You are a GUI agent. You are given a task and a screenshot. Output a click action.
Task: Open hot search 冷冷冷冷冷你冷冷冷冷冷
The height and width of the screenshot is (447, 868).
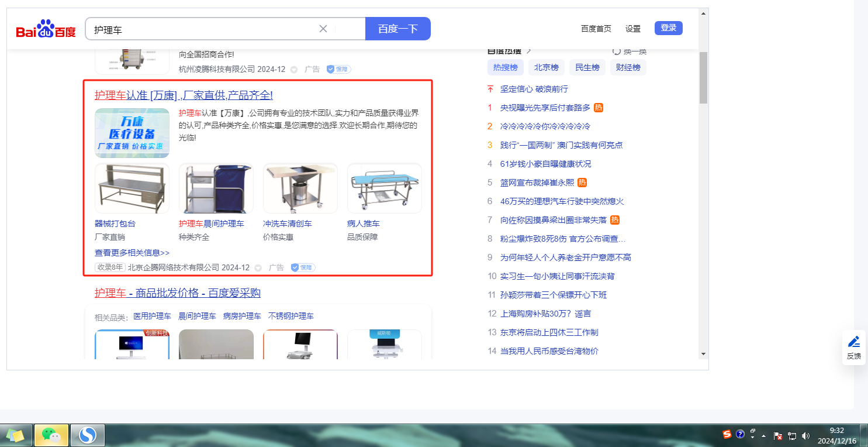545,126
